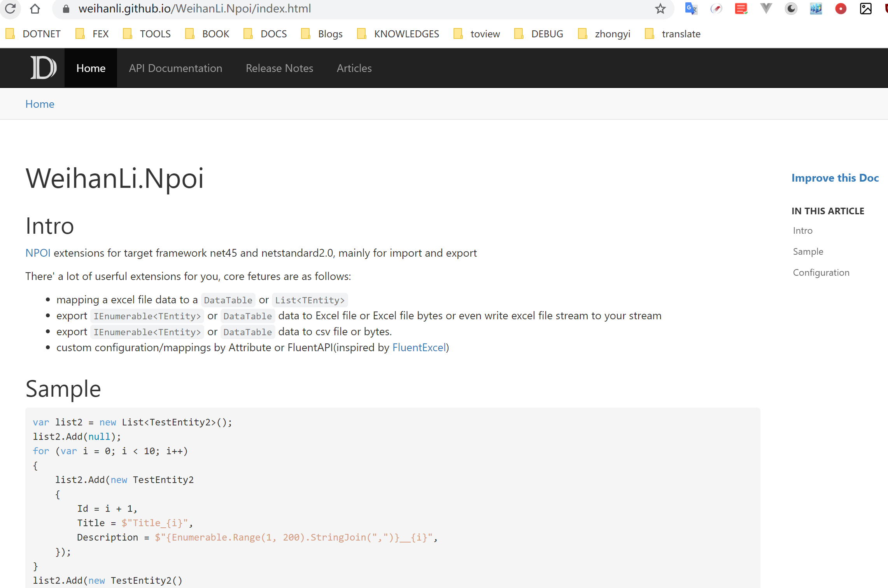Select the Articles menu item
888x588 pixels.
[354, 67]
